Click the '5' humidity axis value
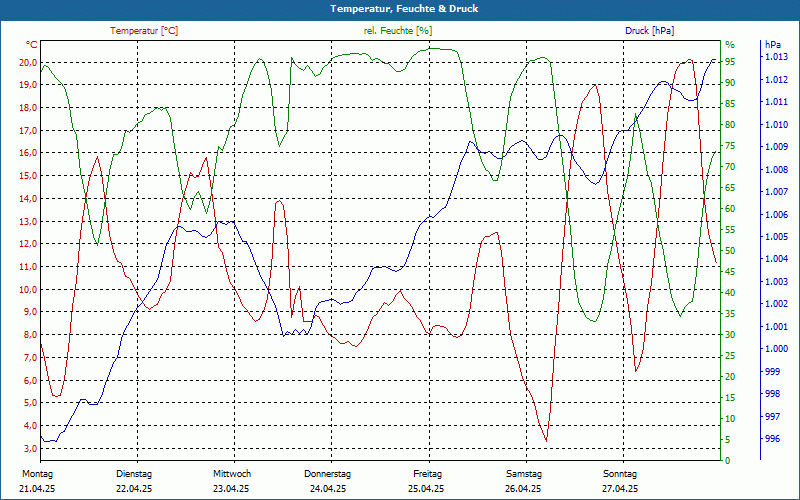 click(x=728, y=439)
